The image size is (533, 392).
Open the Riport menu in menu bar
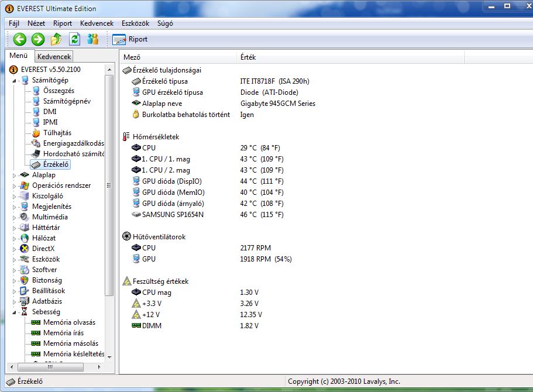pos(63,23)
